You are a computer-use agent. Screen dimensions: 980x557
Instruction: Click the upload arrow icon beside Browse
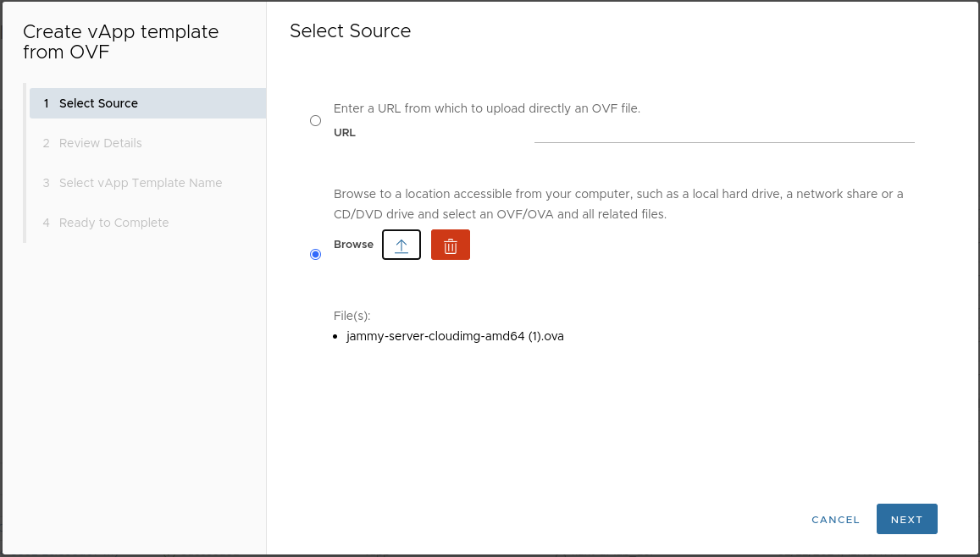pos(401,245)
